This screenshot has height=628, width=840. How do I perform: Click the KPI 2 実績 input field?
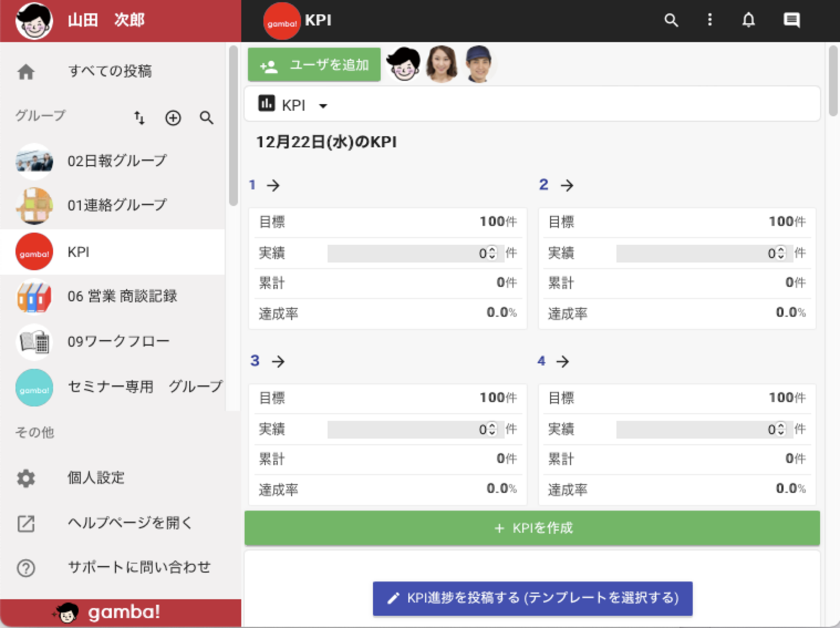pyautogui.click(x=704, y=254)
